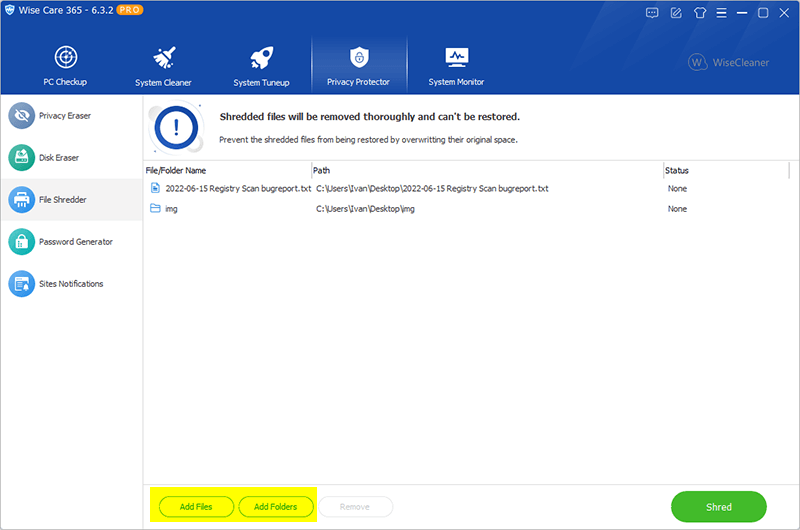Minimize the Wise Care 365 window
Image resolution: width=800 pixels, height=530 pixels.
[x=742, y=13]
